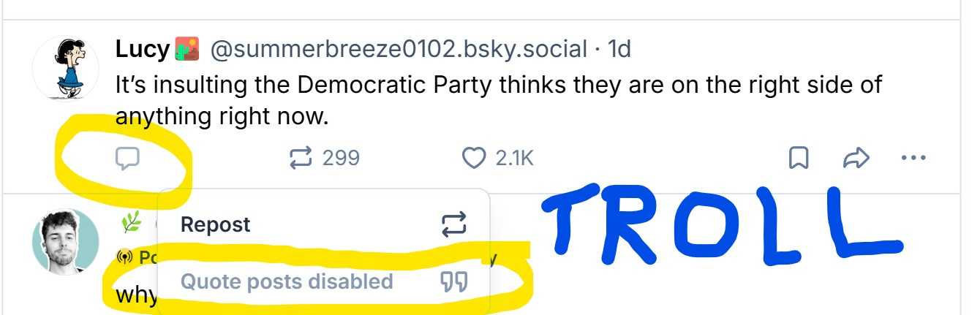Click the quotation marks icon in the popup menu
980x315 pixels.
453,282
